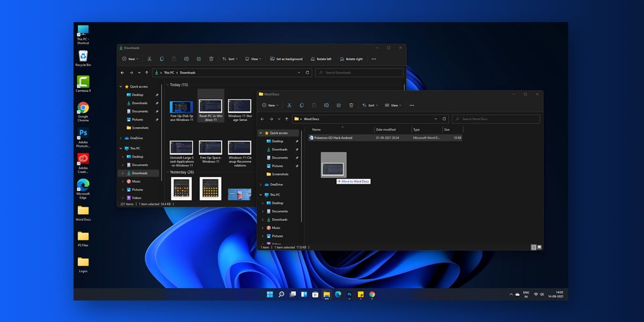Open See more (...) menu in Downloads toolbar
The image size is (644, 322).
[x=374, y=59]
